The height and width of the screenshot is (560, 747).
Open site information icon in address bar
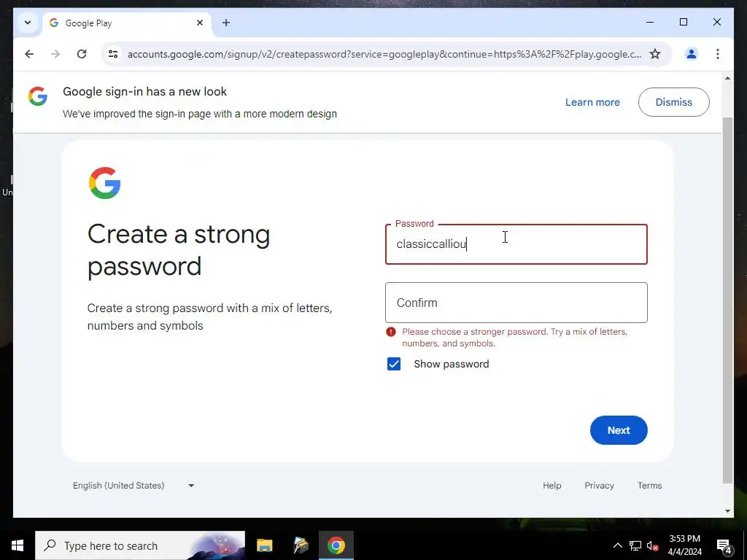pos(113,54)
